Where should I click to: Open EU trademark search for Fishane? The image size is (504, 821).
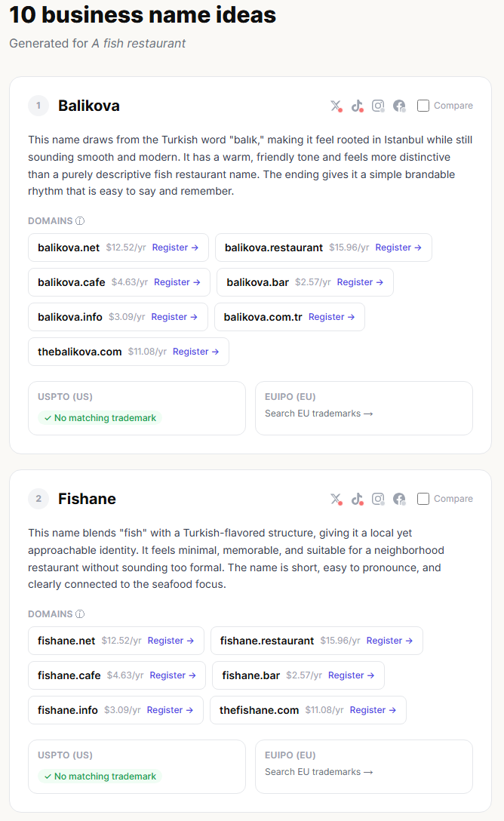320,771
